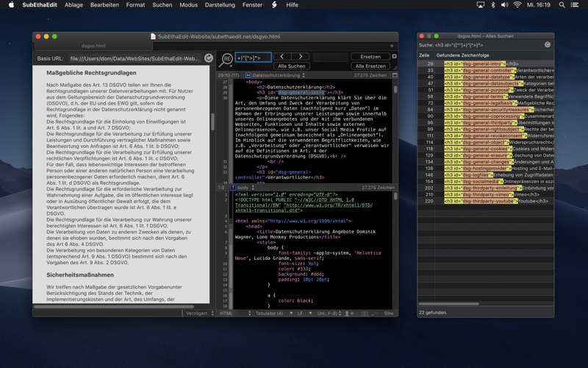Open the Modus menu

pyautogui.click(x=188, y=5)
